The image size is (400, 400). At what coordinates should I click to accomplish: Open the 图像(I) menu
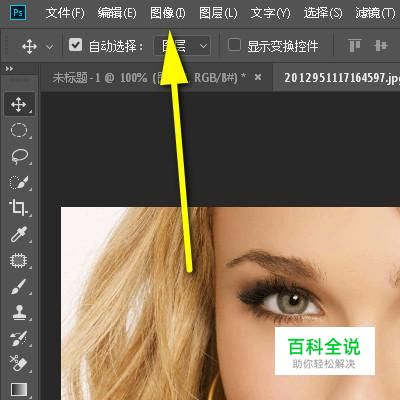(167, 13)
